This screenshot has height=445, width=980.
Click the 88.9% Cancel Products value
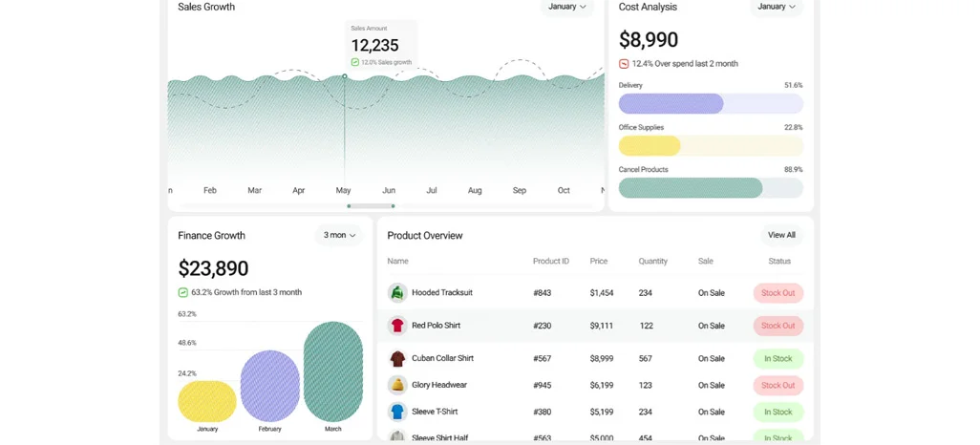[793, 169]
